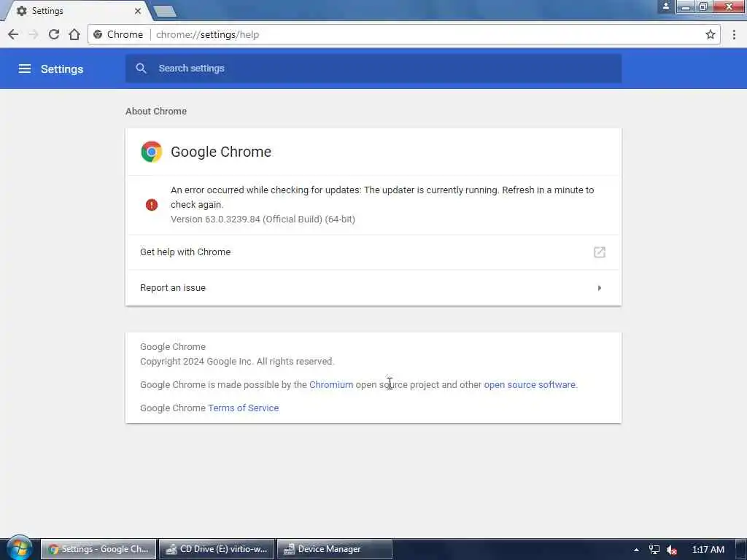Click the Version 63.0.3239.84 text

coord(263,219)
